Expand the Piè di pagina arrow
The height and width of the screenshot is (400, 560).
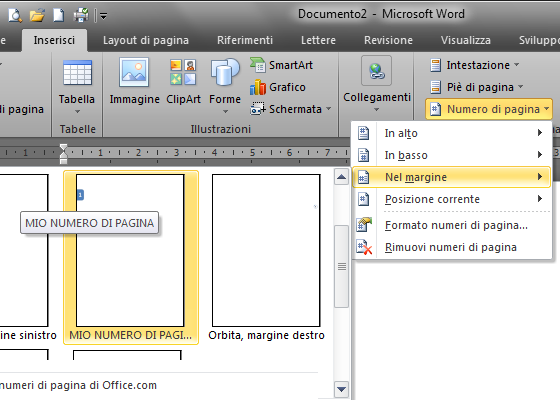click(x=520, y=87)
